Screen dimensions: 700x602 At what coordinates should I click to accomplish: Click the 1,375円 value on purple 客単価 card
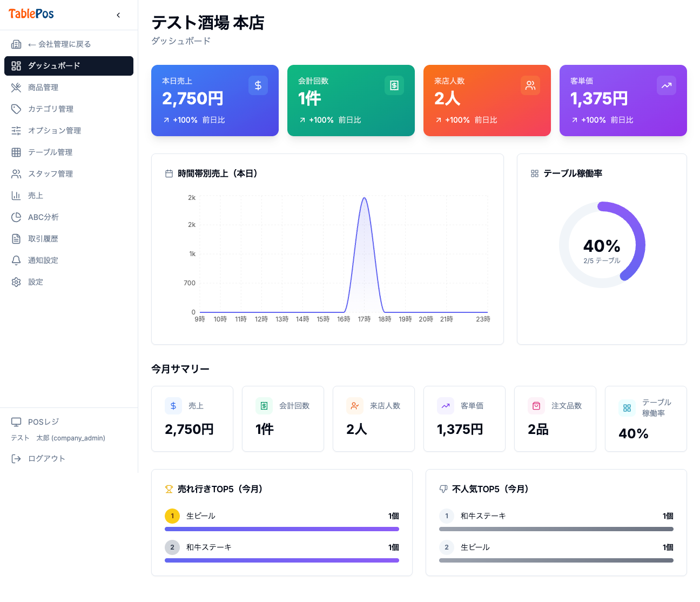599,98
